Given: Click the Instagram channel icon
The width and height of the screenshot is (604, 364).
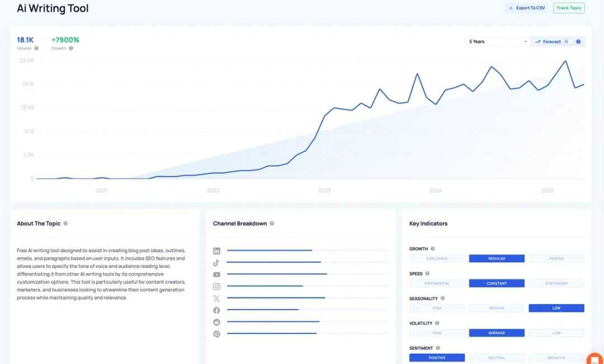Looking at the screenshot, I should (216, 287).
